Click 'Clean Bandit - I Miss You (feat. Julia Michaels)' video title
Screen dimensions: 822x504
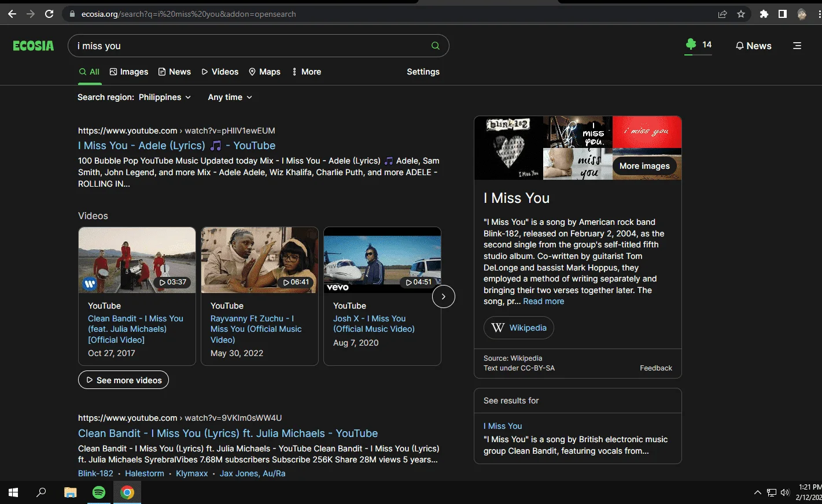point(135,329)
